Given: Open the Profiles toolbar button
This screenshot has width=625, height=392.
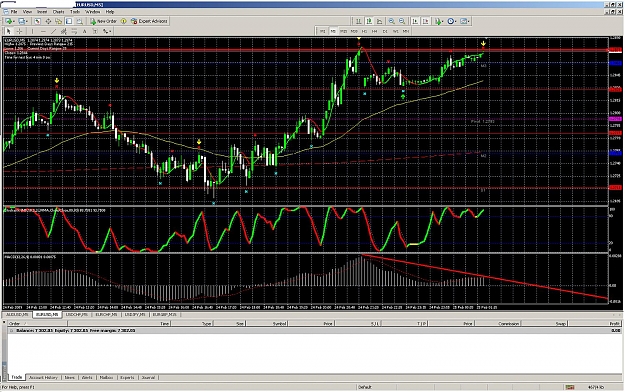Looking at the screenshot, I should click(23, 21).
